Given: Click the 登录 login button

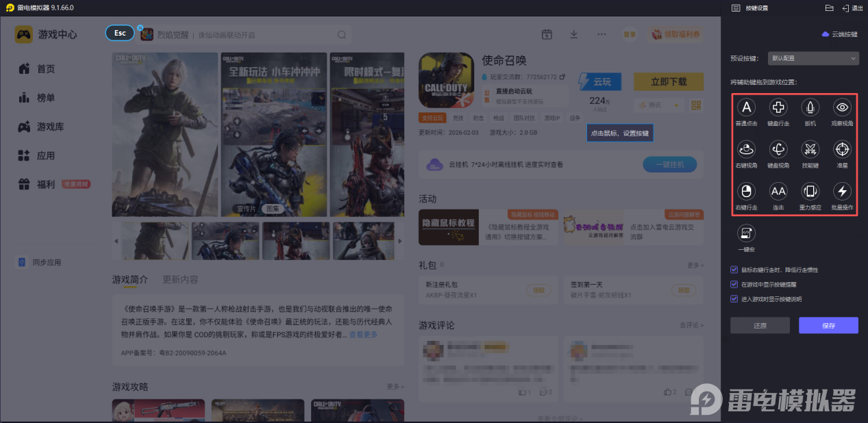Looking at the screenshot, I should click(629, 34).
